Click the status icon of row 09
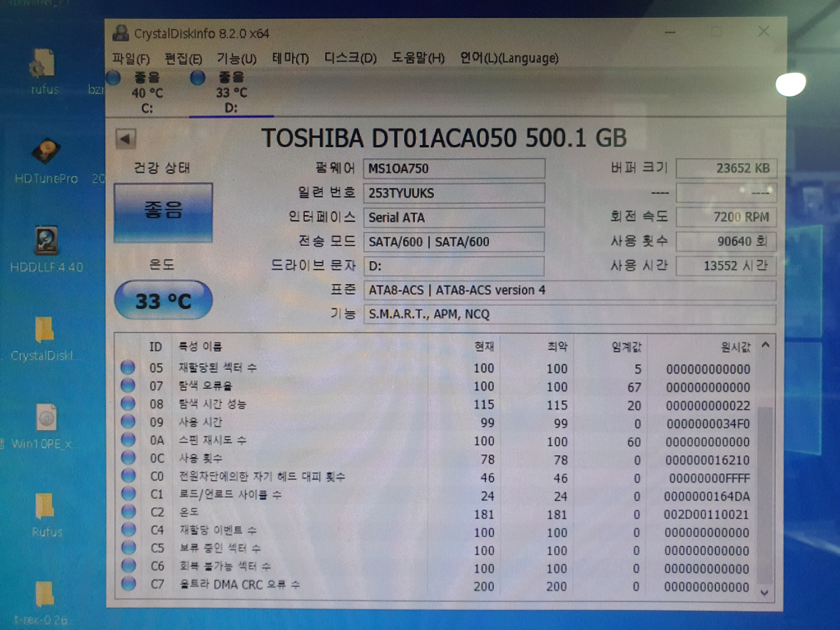 [128, 422]
